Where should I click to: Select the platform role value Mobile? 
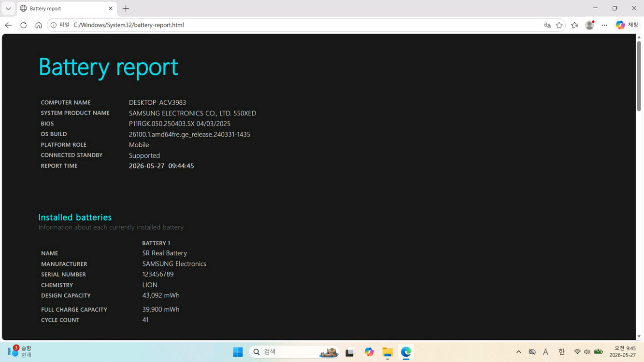(139, 145)
